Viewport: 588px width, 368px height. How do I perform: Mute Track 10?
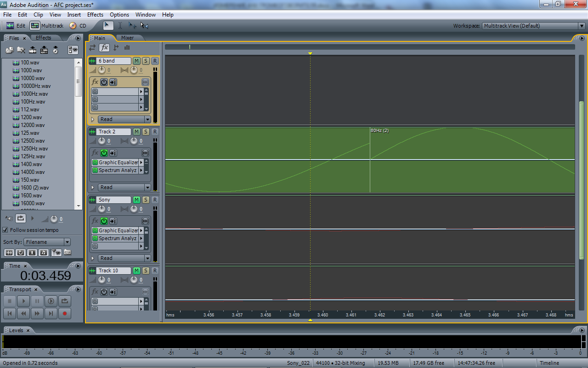136,270
